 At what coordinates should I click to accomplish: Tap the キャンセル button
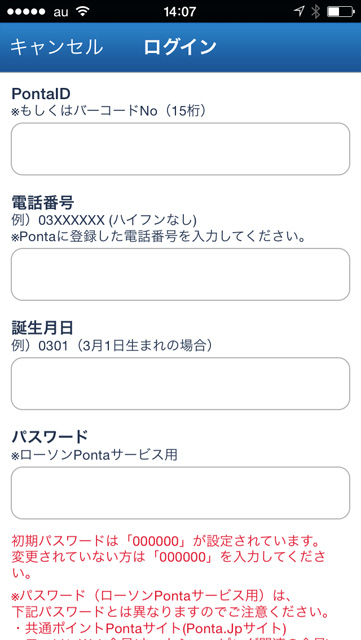pos(56,47)
